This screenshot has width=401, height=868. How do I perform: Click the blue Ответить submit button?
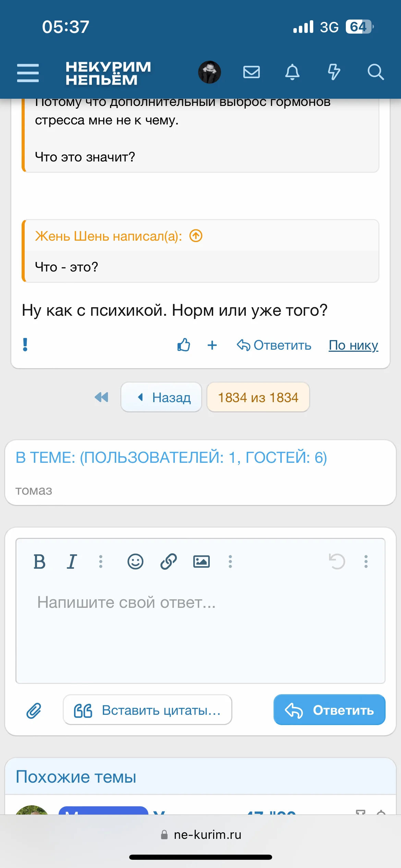[x=329, y=710]
